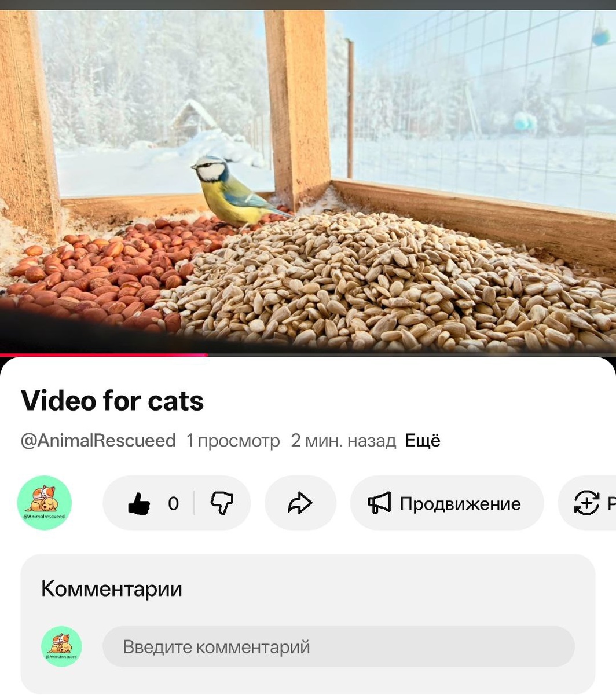
Task: Click the 1 просмотр view count
Action: 233,441
